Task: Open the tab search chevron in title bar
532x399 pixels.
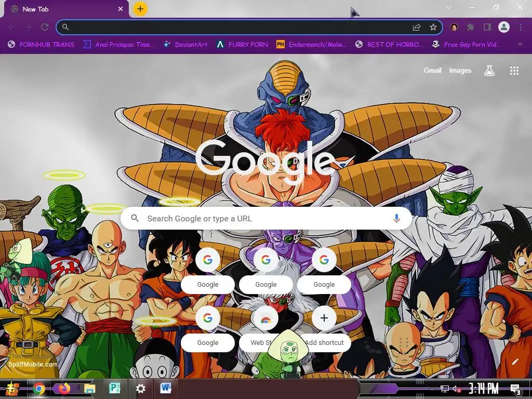Action: 448,7
